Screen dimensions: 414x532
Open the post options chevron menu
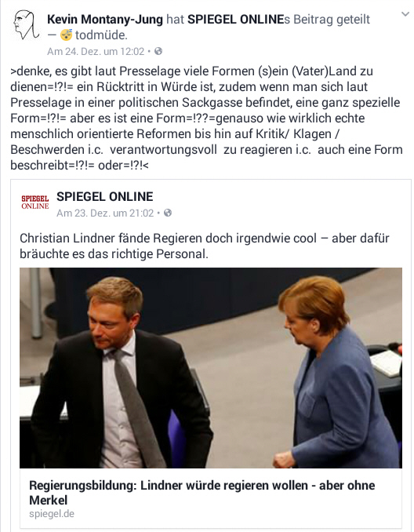(x=405, y=14)
